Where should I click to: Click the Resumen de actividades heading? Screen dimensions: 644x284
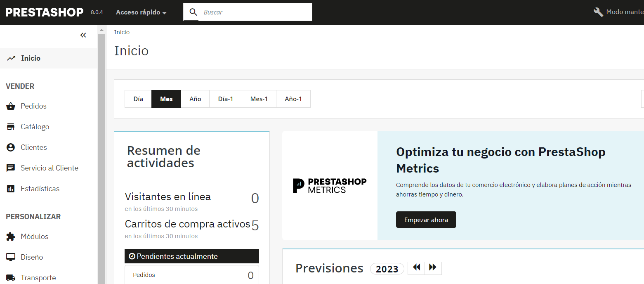[164, 156]
